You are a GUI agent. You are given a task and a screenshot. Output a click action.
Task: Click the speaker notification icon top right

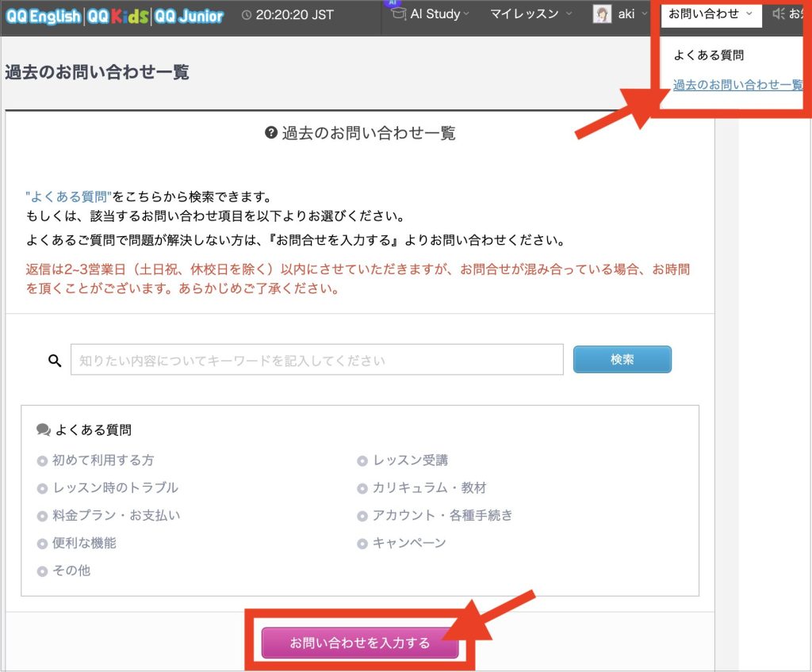[x=781, y=13]
